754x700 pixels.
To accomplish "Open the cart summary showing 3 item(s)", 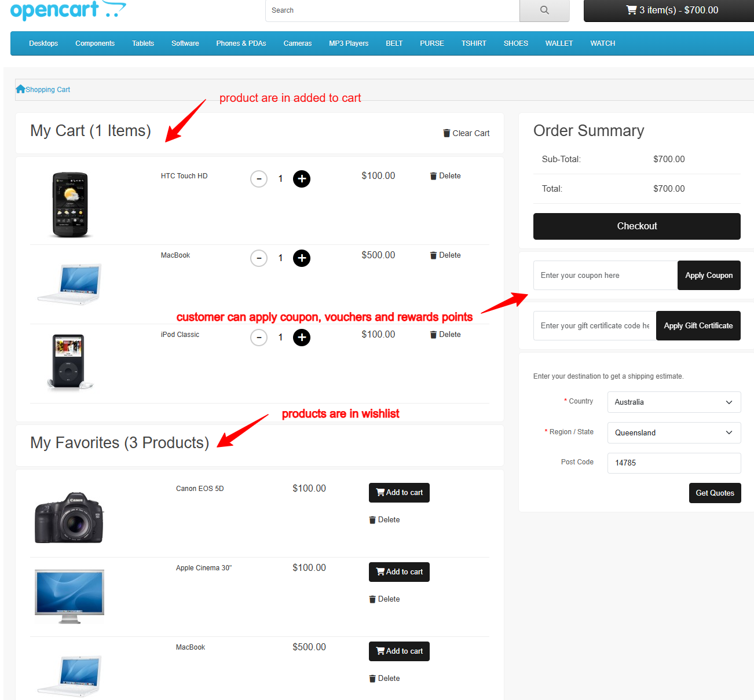I will click(x=672, y=10).
